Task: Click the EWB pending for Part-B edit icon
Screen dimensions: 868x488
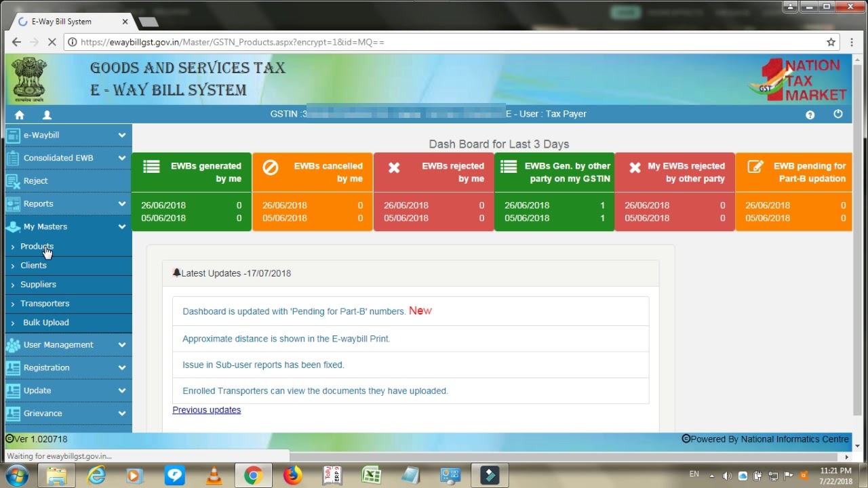Action: (755, 167)
